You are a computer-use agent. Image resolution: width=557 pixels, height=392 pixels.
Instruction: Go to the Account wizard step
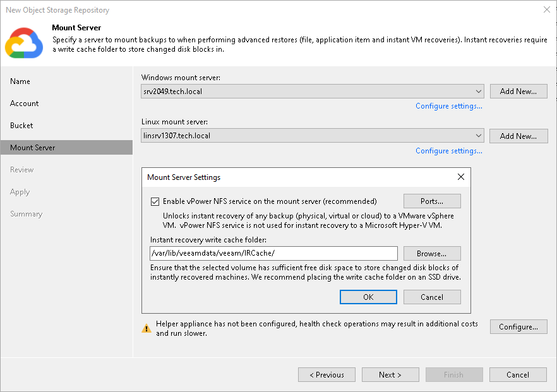[24, 104]
